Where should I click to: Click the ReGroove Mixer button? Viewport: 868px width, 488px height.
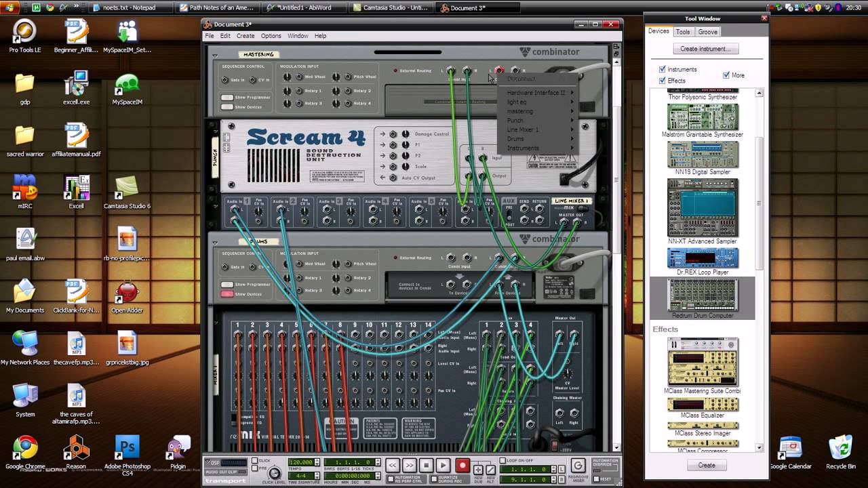(x=578, y=466)
